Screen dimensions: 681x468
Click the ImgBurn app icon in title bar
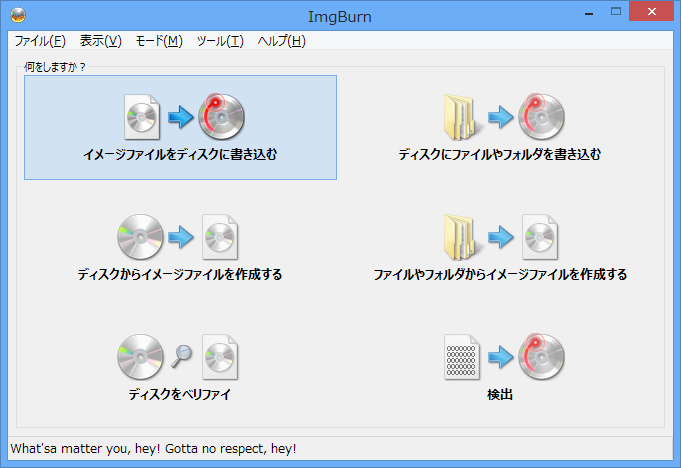click(x=18, y=16)
